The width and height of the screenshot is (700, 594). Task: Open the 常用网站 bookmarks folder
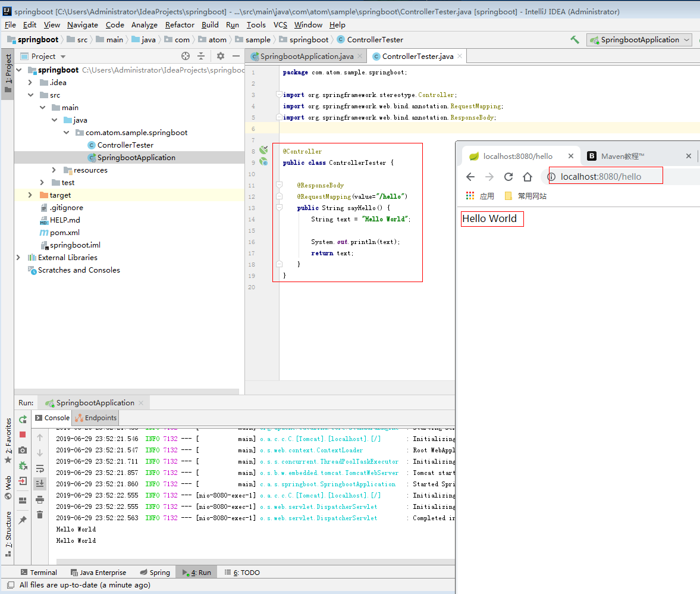[526, 196]
